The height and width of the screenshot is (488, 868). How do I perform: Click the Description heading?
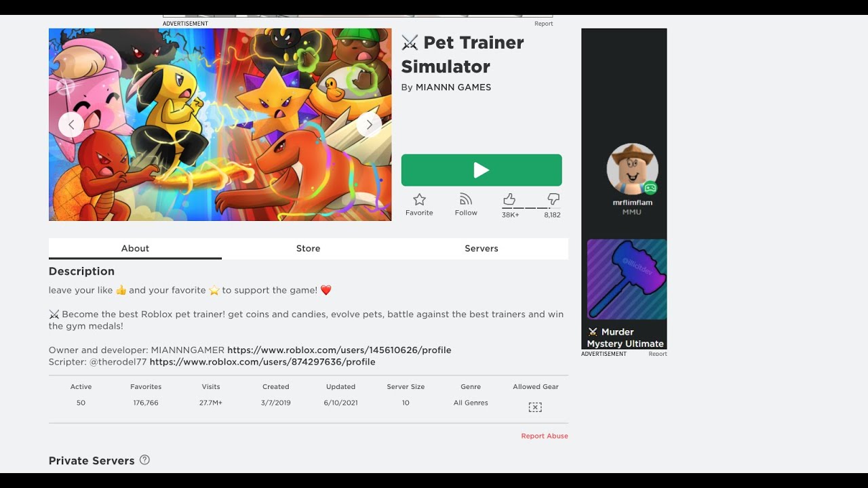[x=81, y=271]
